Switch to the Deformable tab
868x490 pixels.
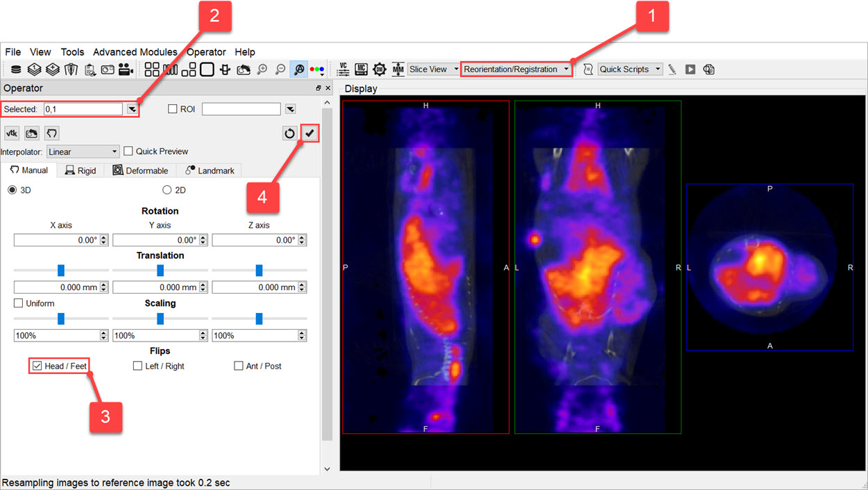141,171
